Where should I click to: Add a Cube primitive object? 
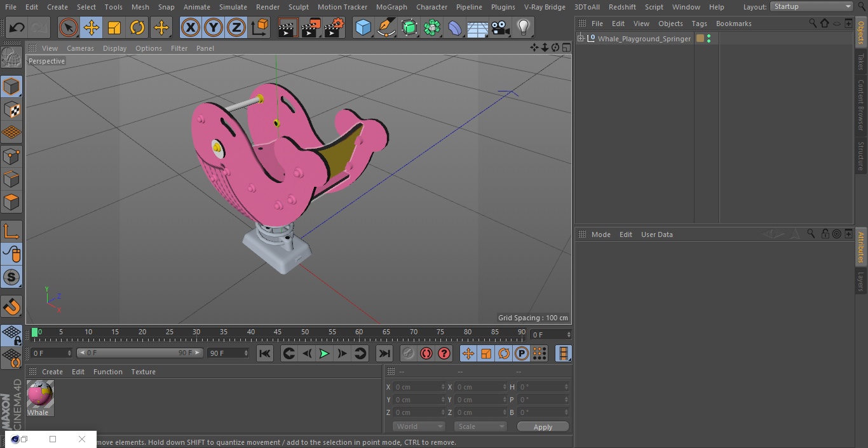363,28
